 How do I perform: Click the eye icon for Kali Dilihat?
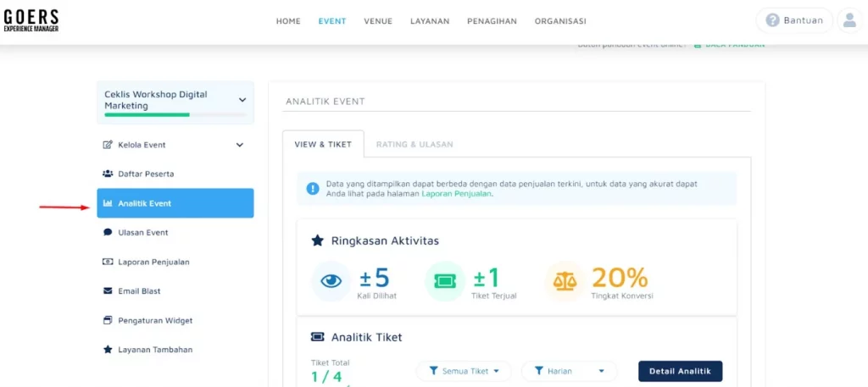click(331, 281)
